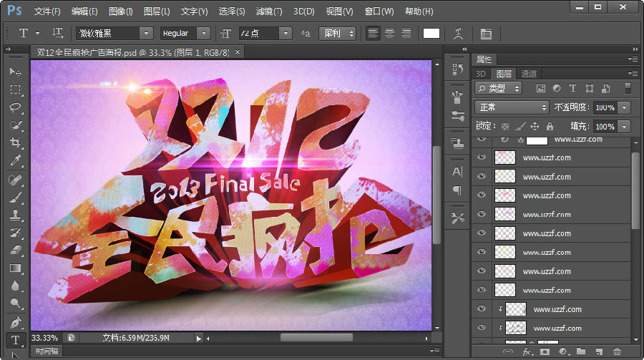Select the Blur tool droplet icon
The image size is (644, 360).
[15, 286]
